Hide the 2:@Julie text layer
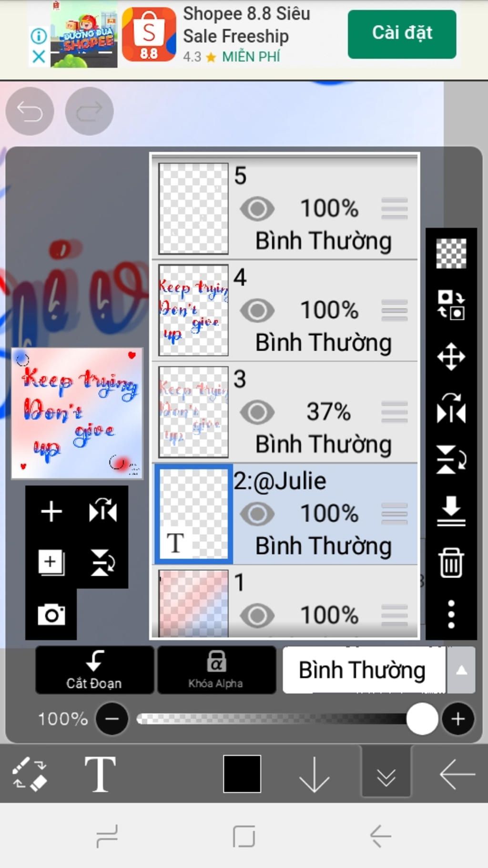This screenshot has width=488, height=868. coord(257,514)
